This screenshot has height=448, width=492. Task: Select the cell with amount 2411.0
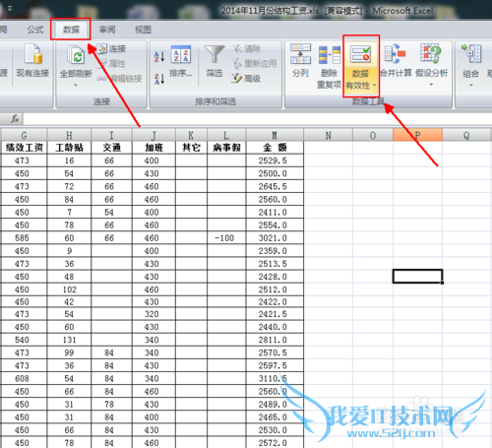click(275, 213)
